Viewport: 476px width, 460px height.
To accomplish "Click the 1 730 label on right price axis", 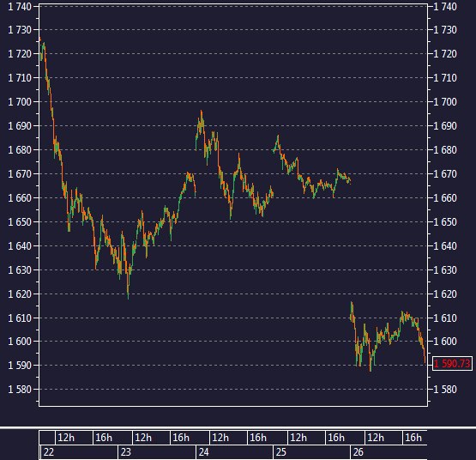I will [445, 30].
